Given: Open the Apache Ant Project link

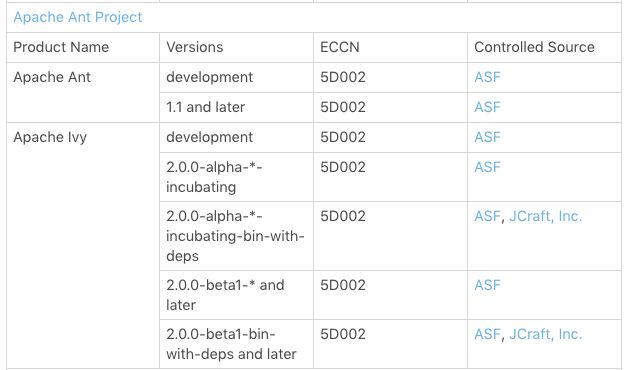Looking at the screenshot, I should pyautogui.click(x=78, y=17).
